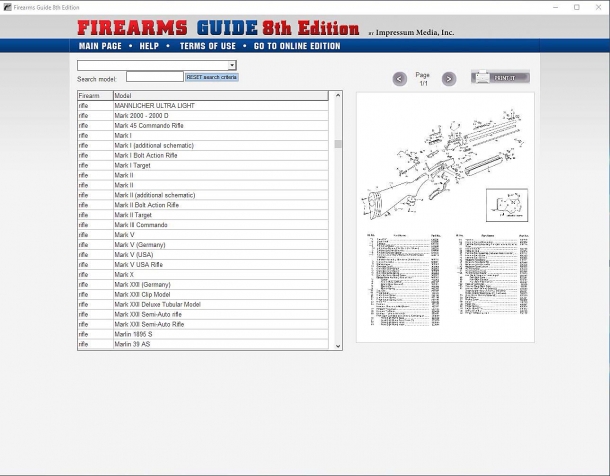Select row 'Mark I Target'
The height and width of the screenshot is (476, 610).
click(x=203, y=165)
